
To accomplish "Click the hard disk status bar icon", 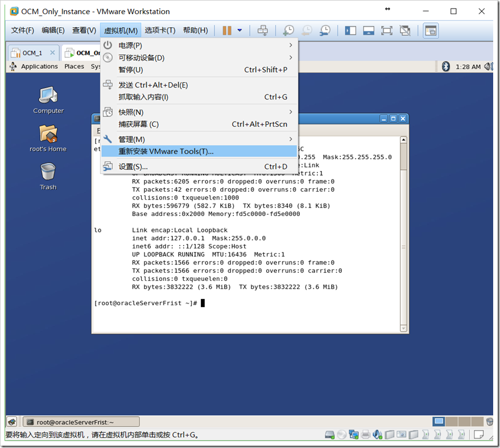I will [x=329, y=434].
